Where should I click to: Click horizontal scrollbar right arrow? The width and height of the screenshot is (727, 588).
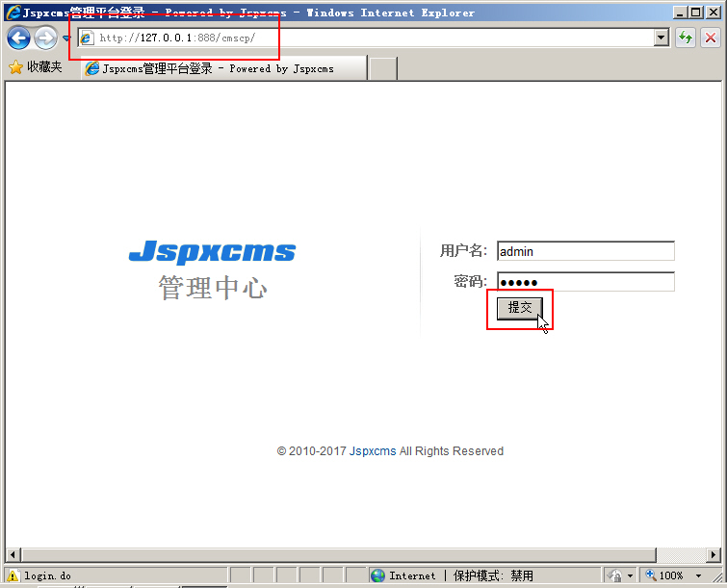[x=714, y=554]
